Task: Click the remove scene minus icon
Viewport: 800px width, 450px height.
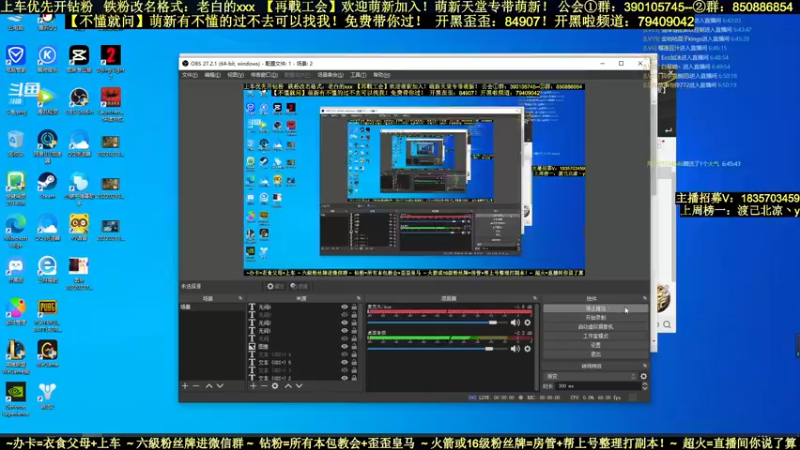Action: pos(196,386)
